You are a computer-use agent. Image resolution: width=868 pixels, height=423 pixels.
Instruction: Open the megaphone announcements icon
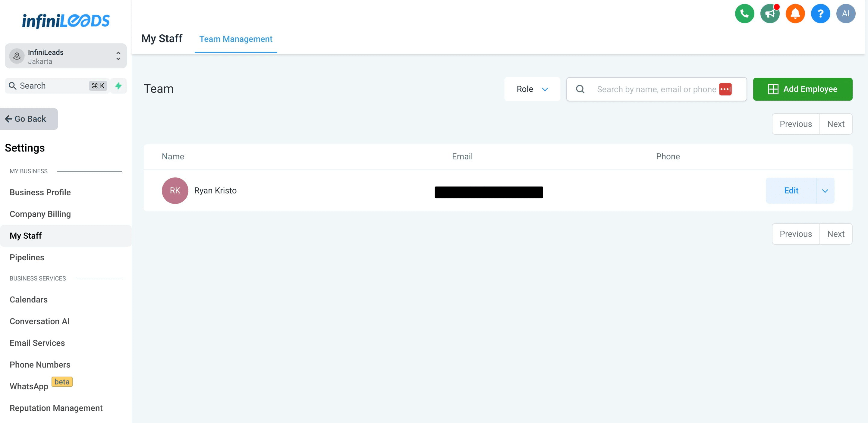pos(770,14)
